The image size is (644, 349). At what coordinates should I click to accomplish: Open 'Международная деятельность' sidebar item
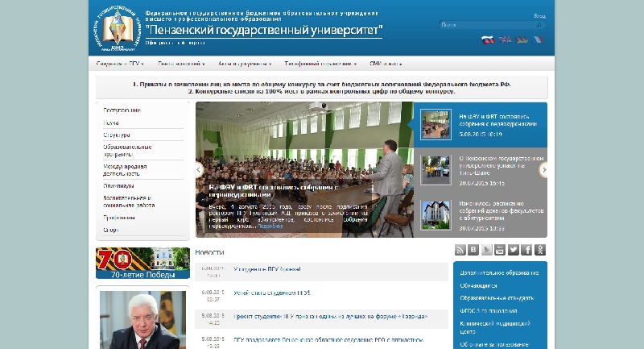pyautogui.click(x=125, y=170)
